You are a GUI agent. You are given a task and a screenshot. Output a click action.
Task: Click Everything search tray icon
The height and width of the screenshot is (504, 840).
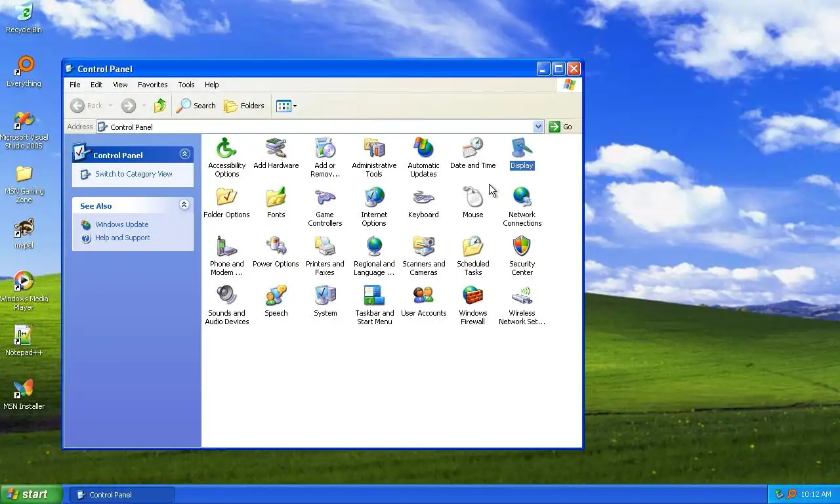coord(791,494)
